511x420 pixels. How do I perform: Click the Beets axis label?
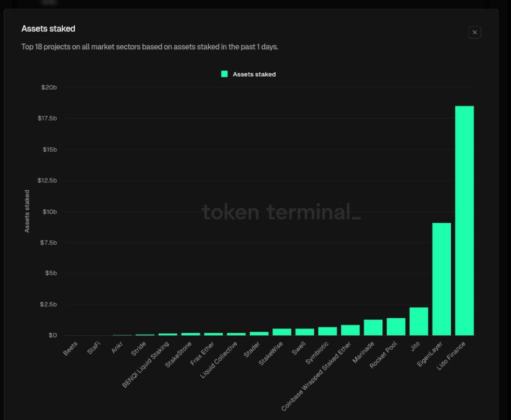point(70,348)
